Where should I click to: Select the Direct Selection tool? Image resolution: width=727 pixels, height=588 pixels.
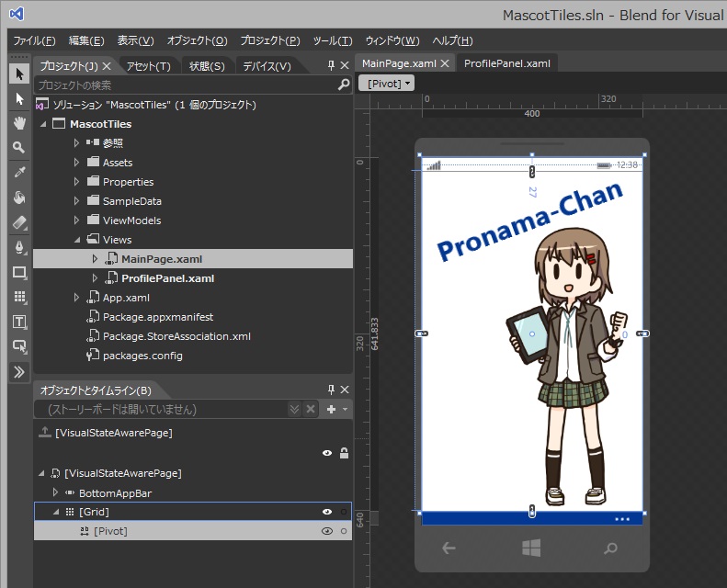pos(19,98)
